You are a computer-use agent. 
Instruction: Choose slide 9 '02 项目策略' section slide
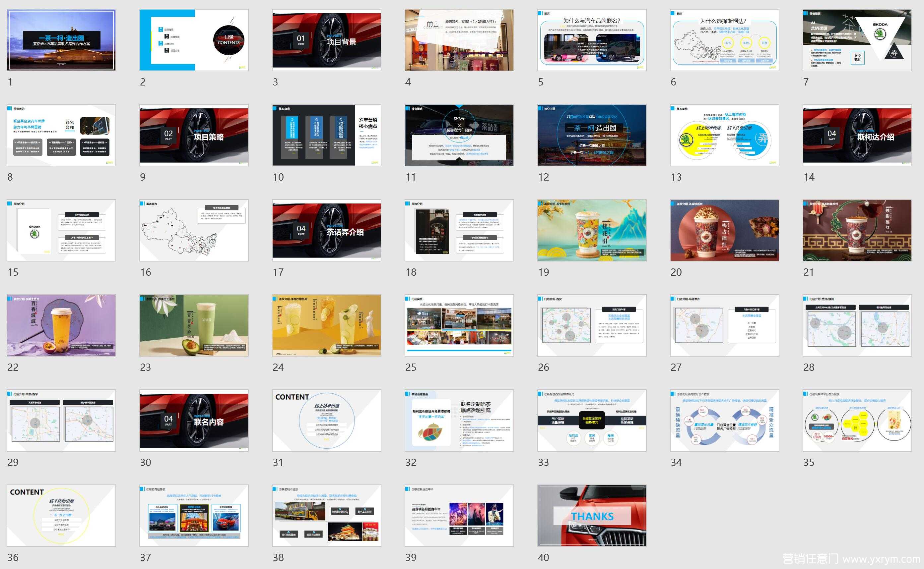(194, 135)
